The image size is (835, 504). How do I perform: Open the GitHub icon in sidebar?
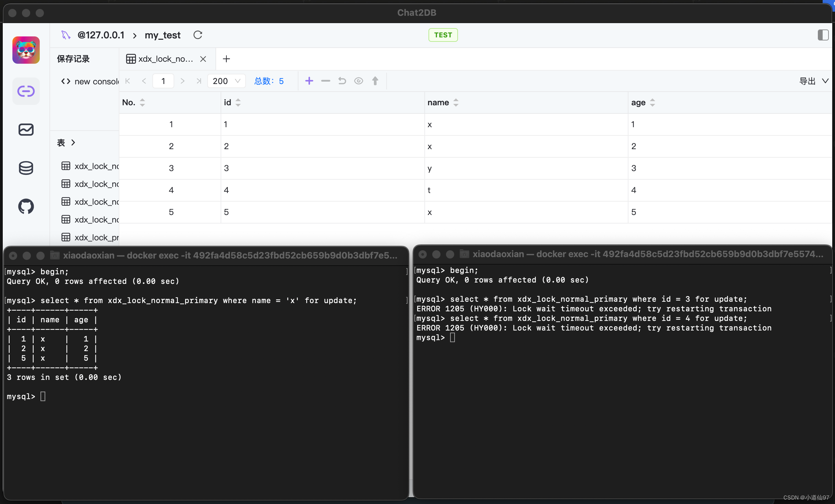(26, 206)
